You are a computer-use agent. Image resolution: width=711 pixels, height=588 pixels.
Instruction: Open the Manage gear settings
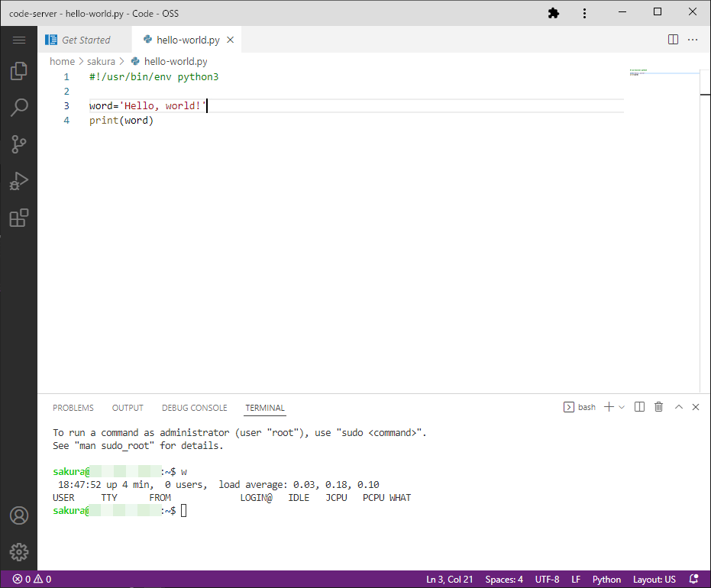pos(18,551)
